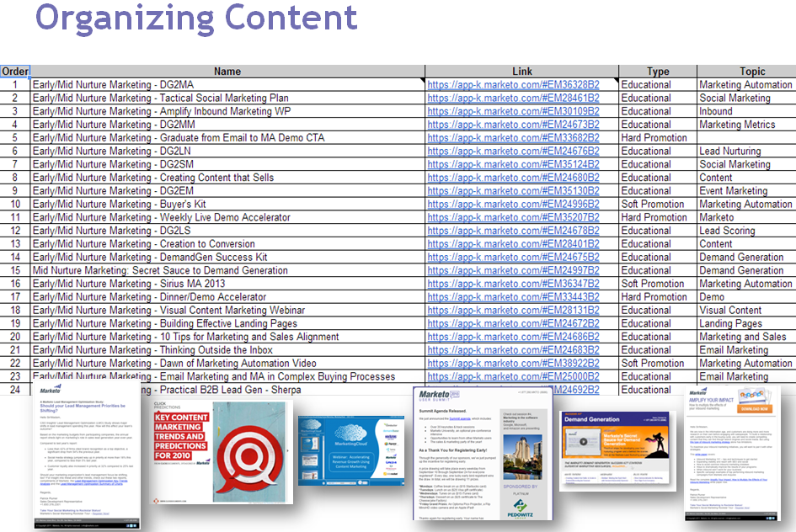Click the Pedowitz Group sponsor logo
Viewport: 796px width, 532px height.
coord(520,508)
